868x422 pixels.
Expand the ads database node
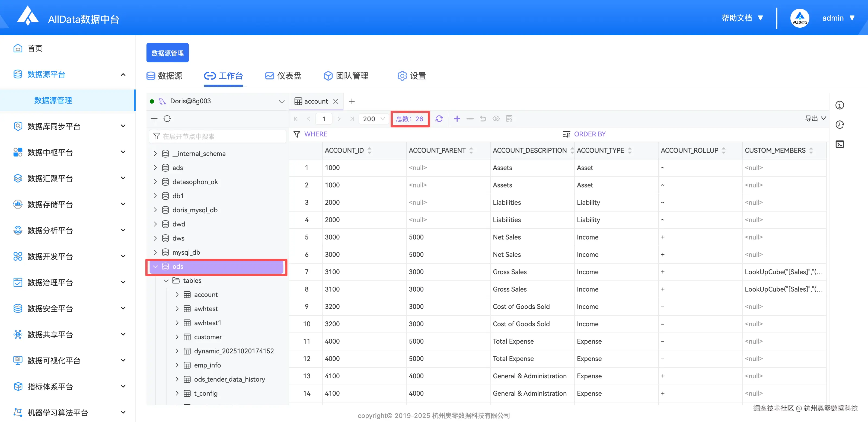tap(155, 168)
